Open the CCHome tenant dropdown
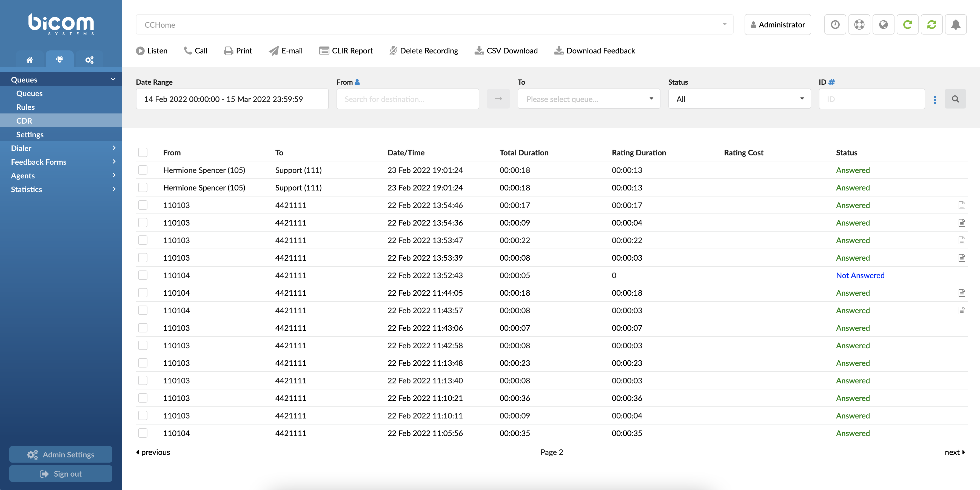The width and height of the screenshot is (980, 490). pyautogui.click(x=434, y=25)
